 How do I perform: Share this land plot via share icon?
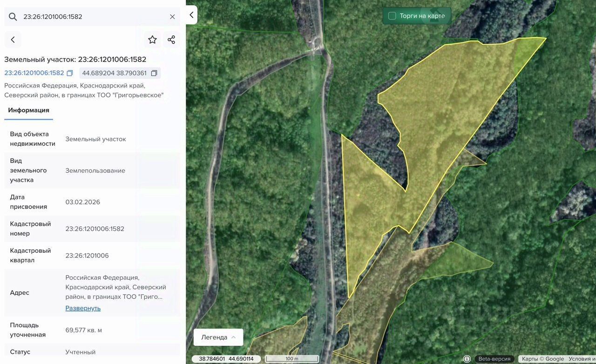point(171,40)
